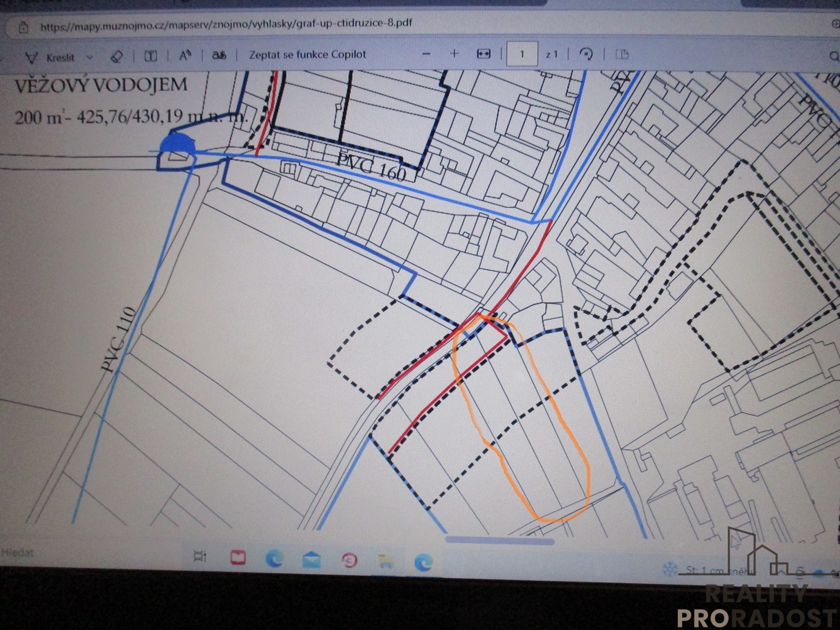Image resolution: width=840 pixels, height=630 pixels.
Task: Select the eraser tool
Action: [x=117, y=56]
